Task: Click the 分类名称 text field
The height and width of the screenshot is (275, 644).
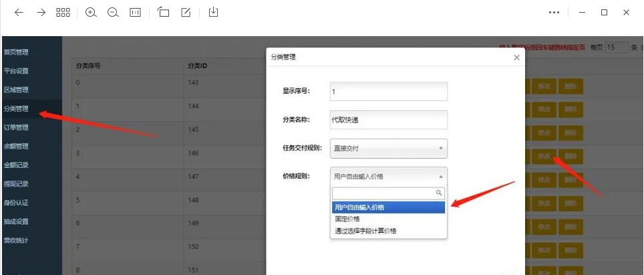Action: pyautogui.click(x=388, y=120)
